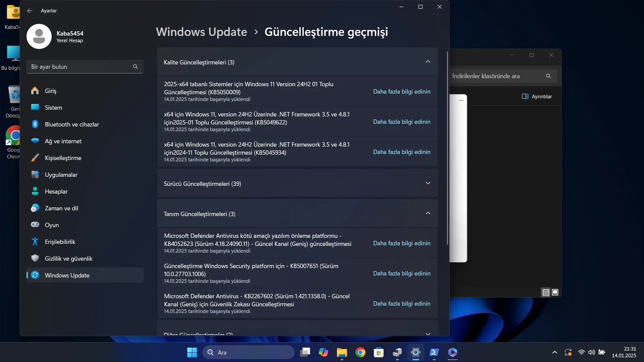Open the Windows Start menu
644x362 pixels.
[192, 352]
